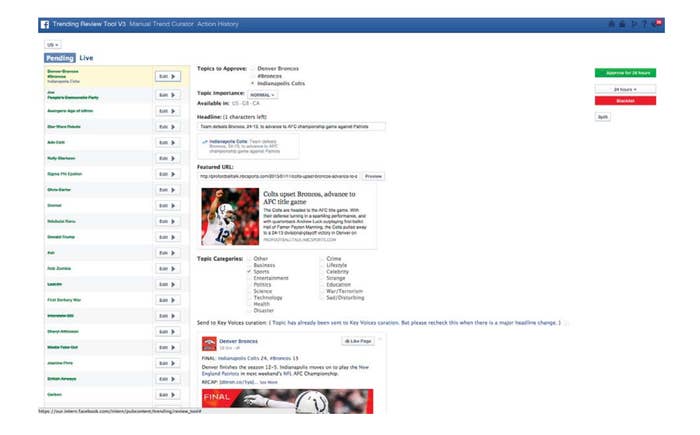Click the lock icon in the header bar
The height and width of the screenshot is (435, 700).
tap(622, 24)
